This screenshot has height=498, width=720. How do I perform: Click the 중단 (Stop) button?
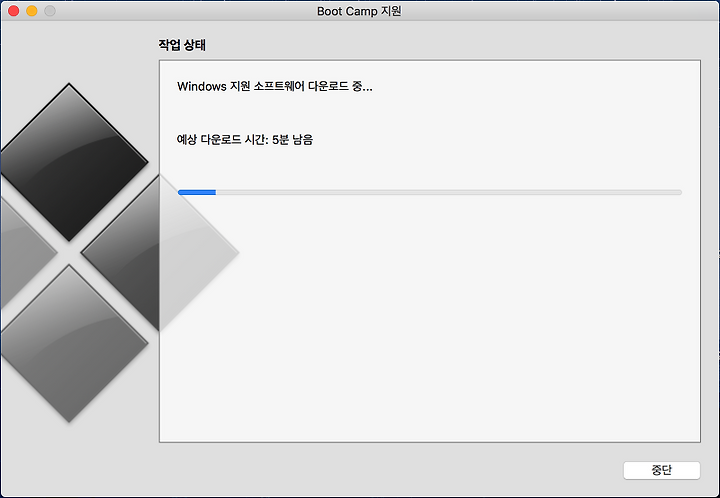click(661, 470)
